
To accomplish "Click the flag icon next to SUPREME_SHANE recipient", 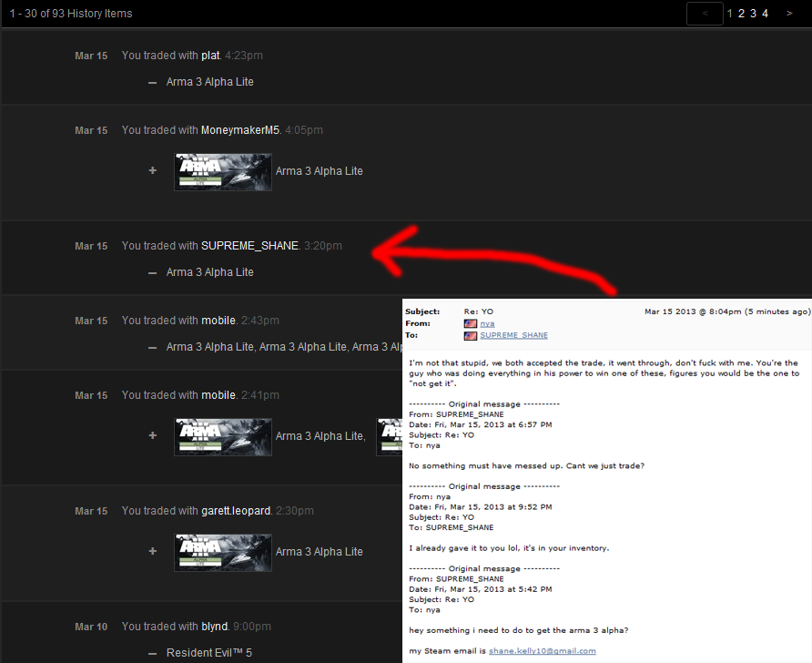I will coord(471,336).
